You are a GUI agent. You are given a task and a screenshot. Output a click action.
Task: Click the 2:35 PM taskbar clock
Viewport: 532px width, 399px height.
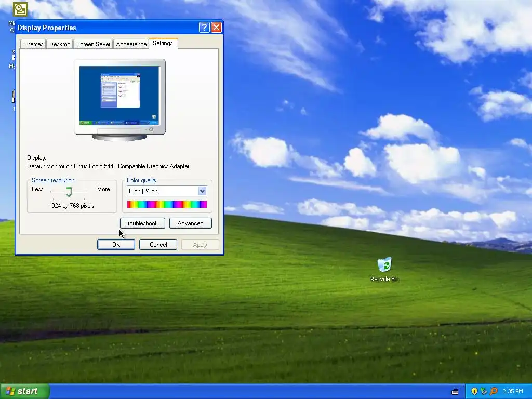pyautogui.click(x=513, y=391)
